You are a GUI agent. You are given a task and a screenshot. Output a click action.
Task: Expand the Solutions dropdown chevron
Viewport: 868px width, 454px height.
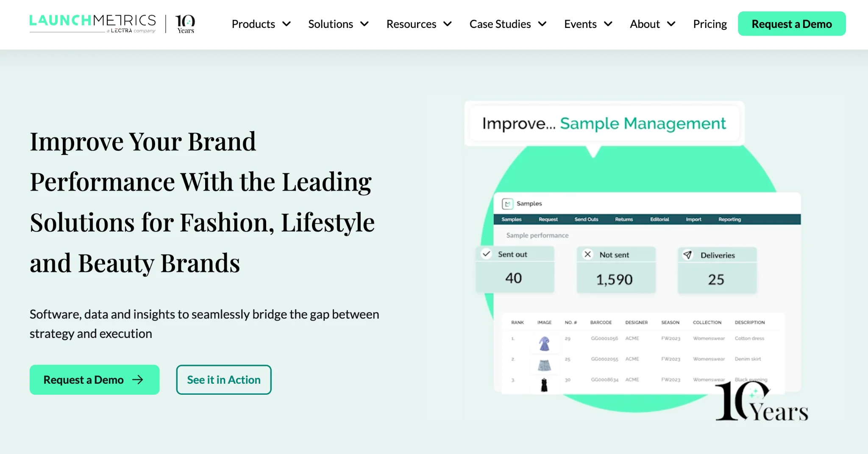click(364, 24)
